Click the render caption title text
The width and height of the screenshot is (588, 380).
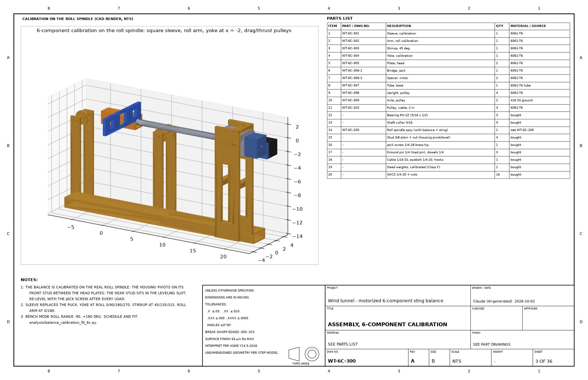tap(164, 30)
